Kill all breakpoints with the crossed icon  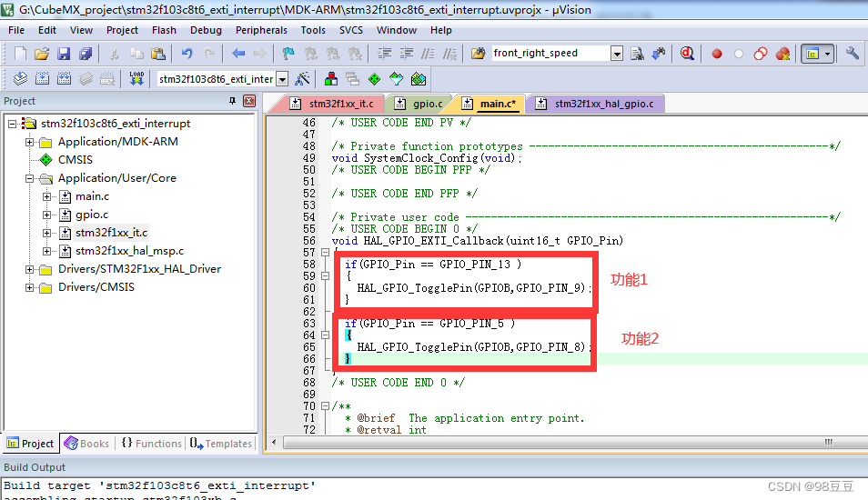click(x=782, y=54)
